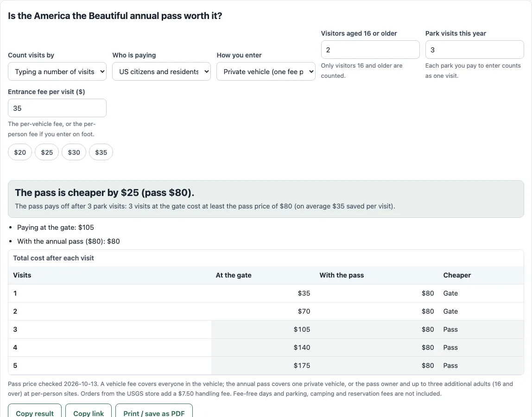Click the $175 gate cost in row 5
The height and width of the screenshot is (417, 532).
point(302,366)
